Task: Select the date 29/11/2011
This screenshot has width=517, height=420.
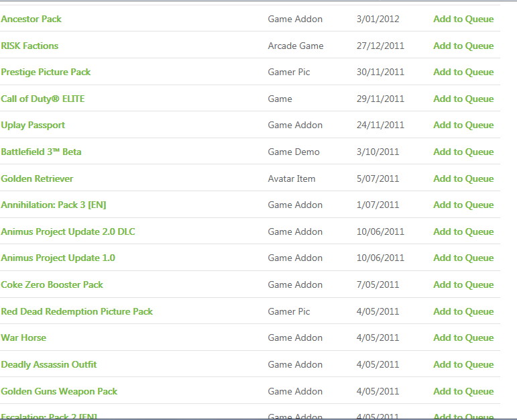Action: [380, 99]
